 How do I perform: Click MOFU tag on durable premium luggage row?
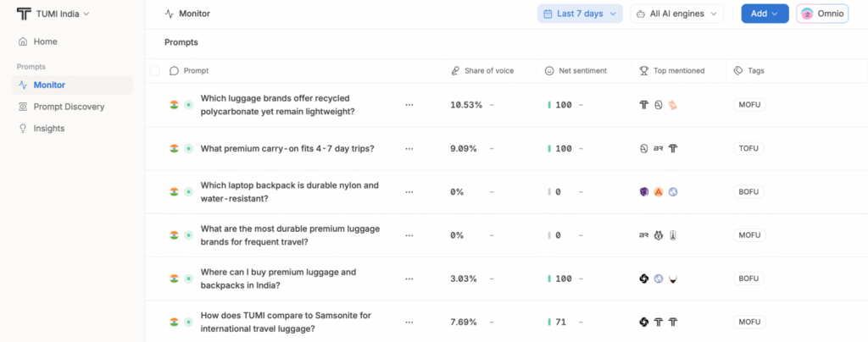point(749,235)
